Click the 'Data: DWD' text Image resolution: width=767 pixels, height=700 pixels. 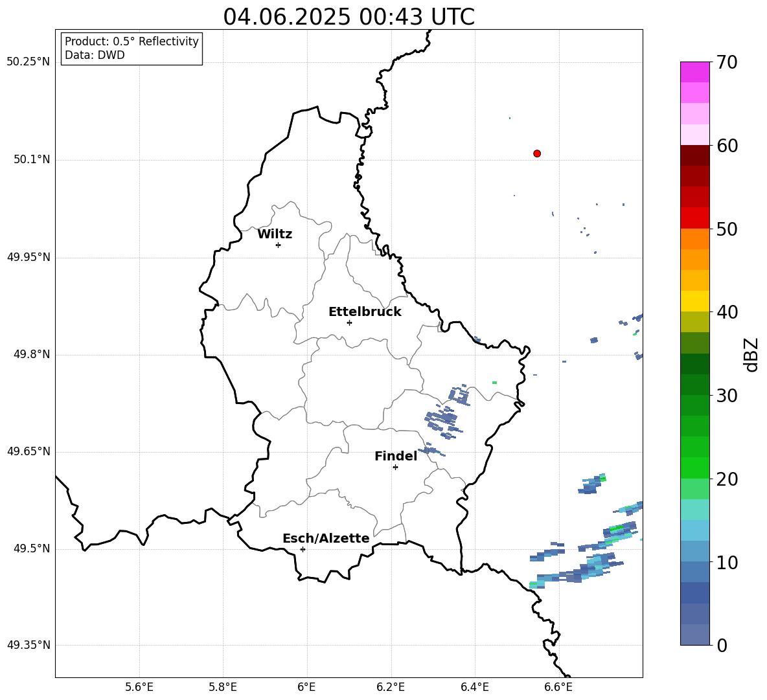pos(95,55)
